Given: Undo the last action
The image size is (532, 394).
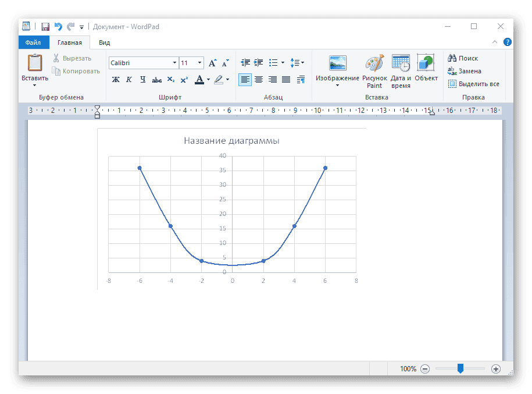Looking at the screenshot, I should [56, 26].
